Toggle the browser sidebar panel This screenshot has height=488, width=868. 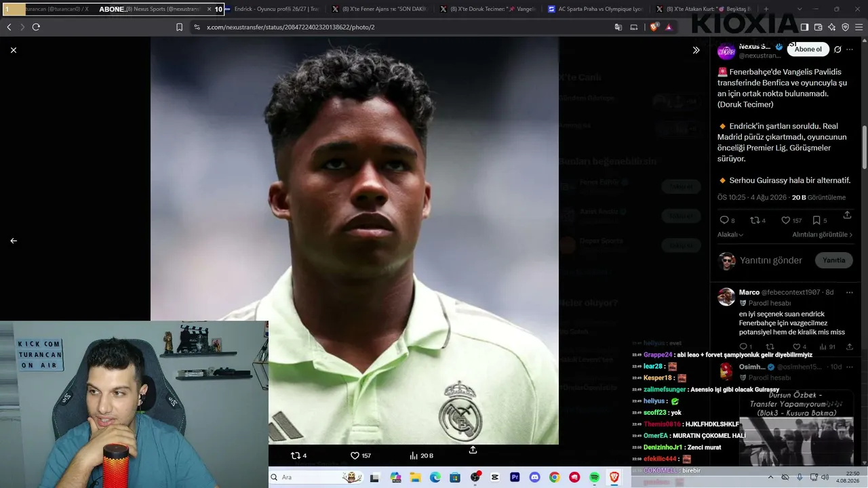click(x=804, y=27)
